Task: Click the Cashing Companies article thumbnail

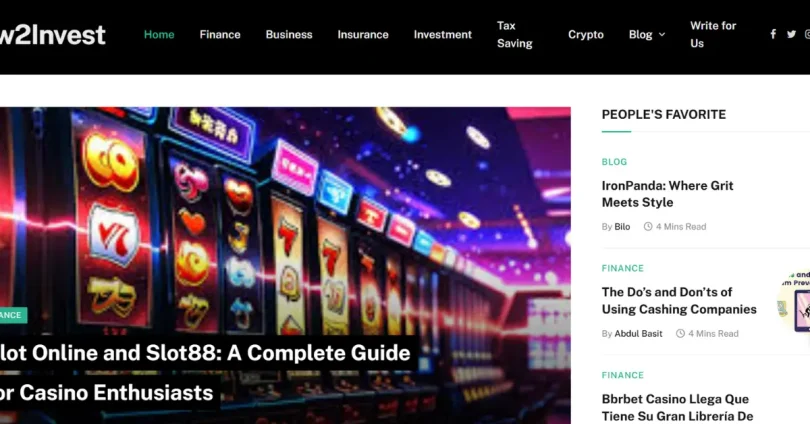Action: [x=794, y=301]
